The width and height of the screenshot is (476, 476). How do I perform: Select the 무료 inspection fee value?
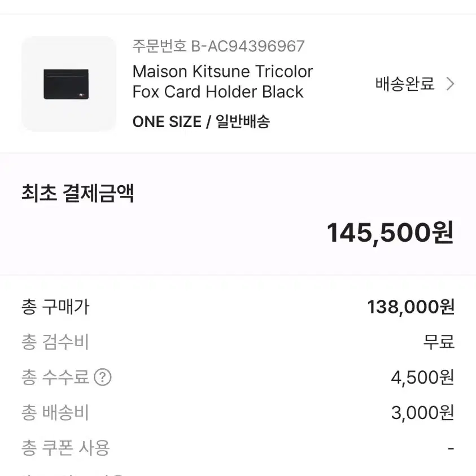click(439, 342)
